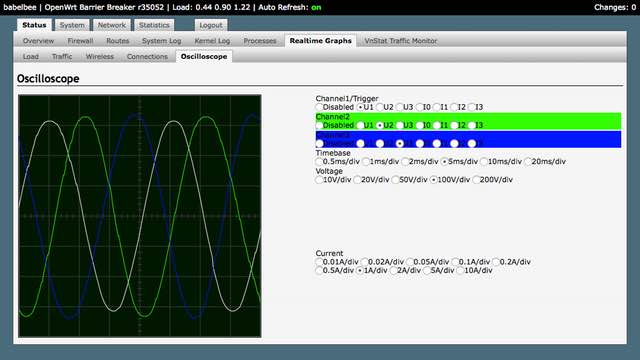
Task: Click the Logout tab
Action: point(211,25)
